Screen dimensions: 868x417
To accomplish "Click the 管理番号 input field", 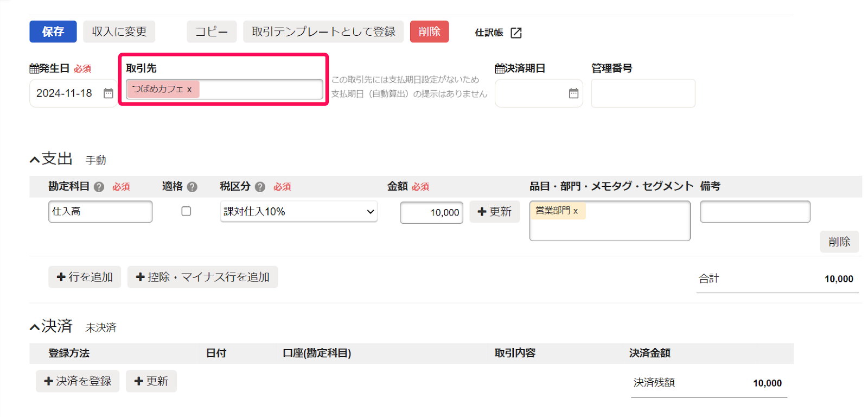I will 643,93.
